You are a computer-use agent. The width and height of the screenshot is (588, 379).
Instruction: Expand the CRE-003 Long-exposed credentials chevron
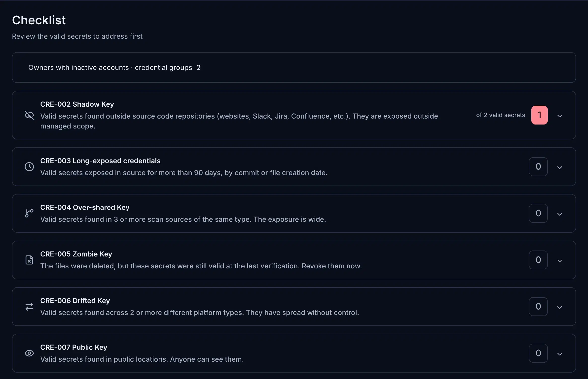tap(560, 167)
